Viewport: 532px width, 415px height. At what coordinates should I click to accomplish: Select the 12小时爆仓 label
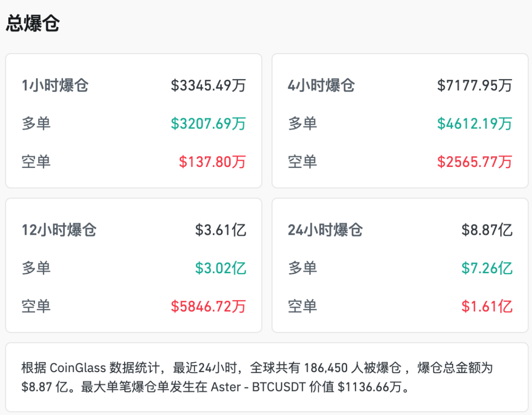pos(59,230)
